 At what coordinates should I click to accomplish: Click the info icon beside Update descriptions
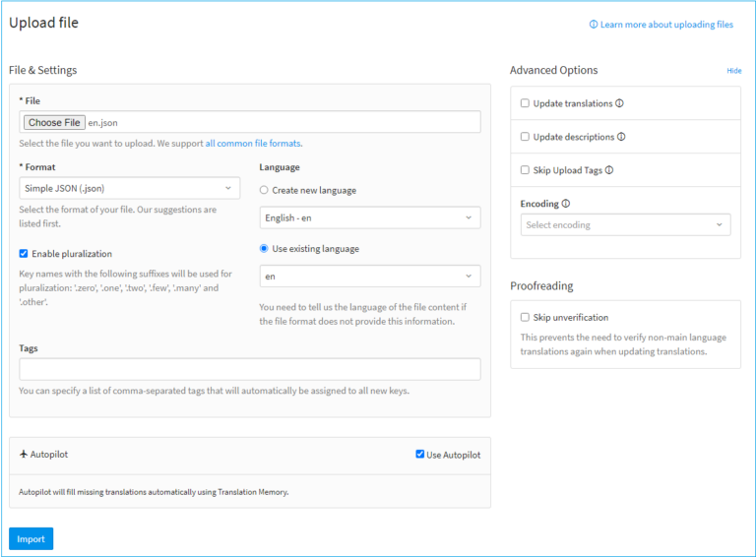[621, 137]
